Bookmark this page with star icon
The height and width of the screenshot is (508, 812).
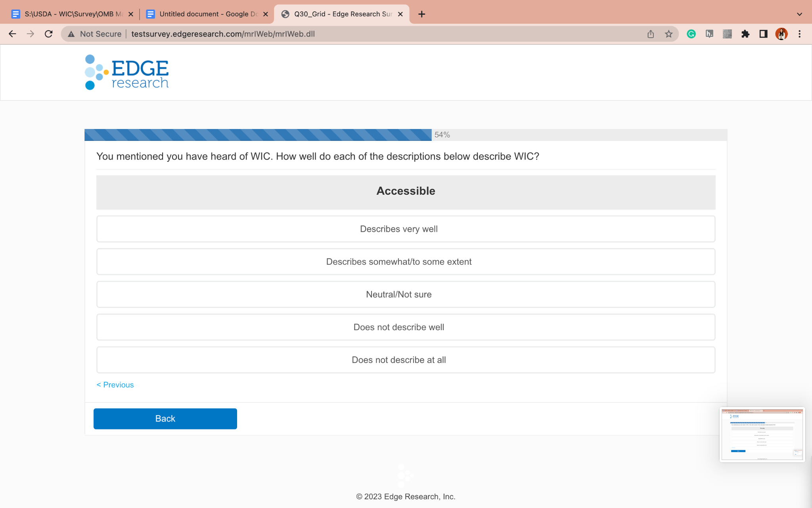point(669,34)
